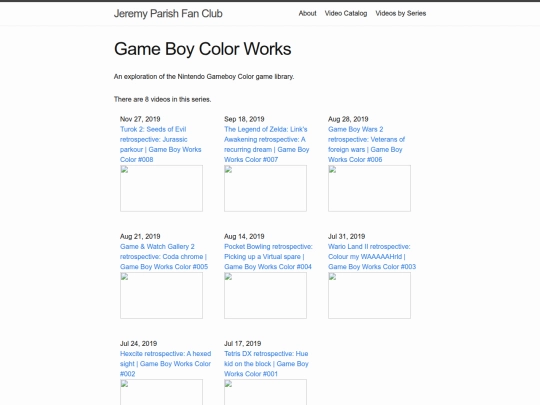
Task: Open the Jeremy Parish Fan Club home link
Action: tap(168, 13)
